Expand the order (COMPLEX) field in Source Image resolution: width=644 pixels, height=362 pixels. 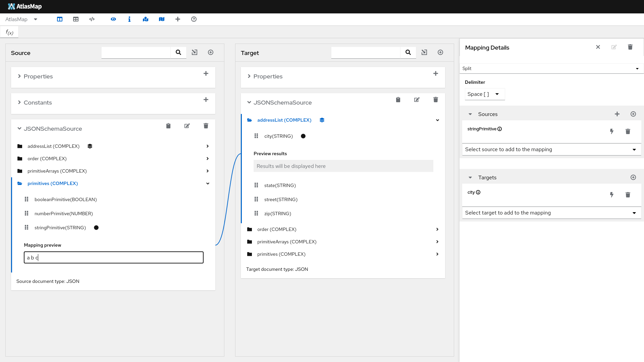(208, 158)
